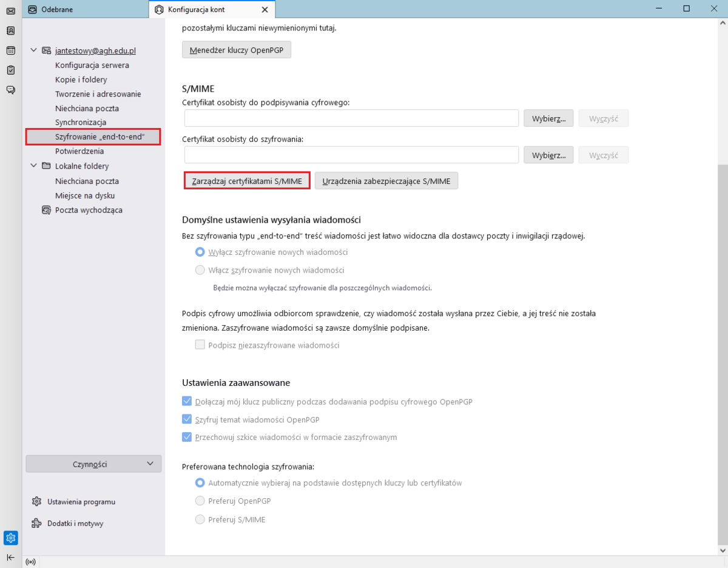Select 'Włącz szyfrowanie nowych wiadomości' radio button
Screen dimensions: 728x568
click(x=200, y=270)
